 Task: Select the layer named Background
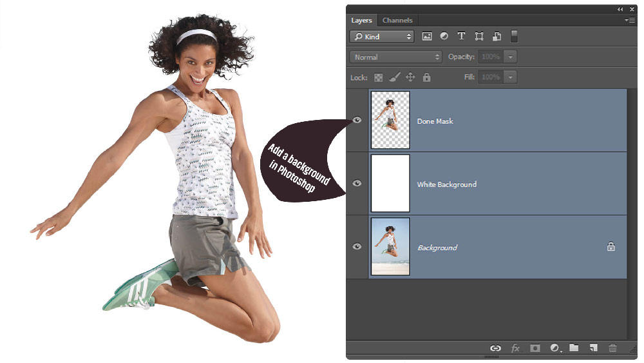point(437,248)
